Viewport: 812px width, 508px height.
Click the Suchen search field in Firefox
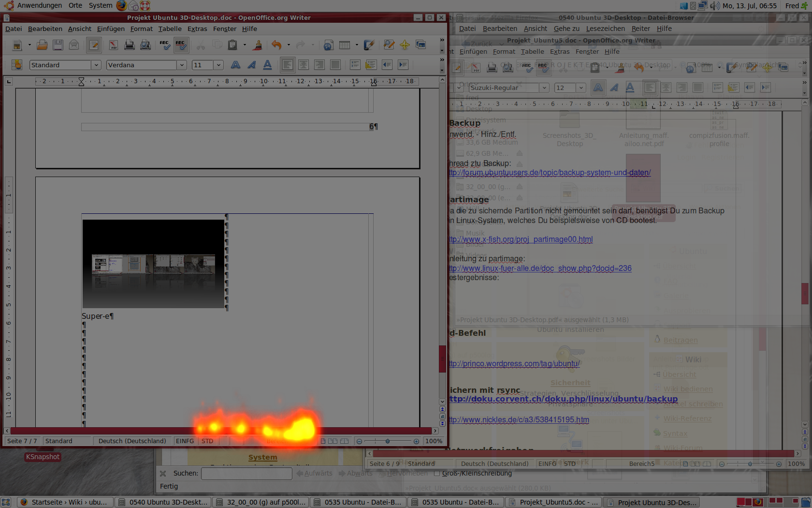(x=246, y=473)
